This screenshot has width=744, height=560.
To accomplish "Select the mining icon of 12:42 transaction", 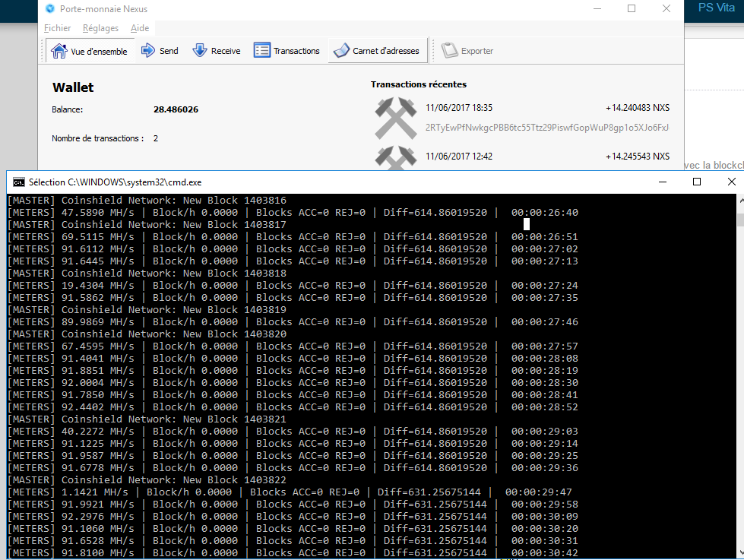I will coord(394,157).
